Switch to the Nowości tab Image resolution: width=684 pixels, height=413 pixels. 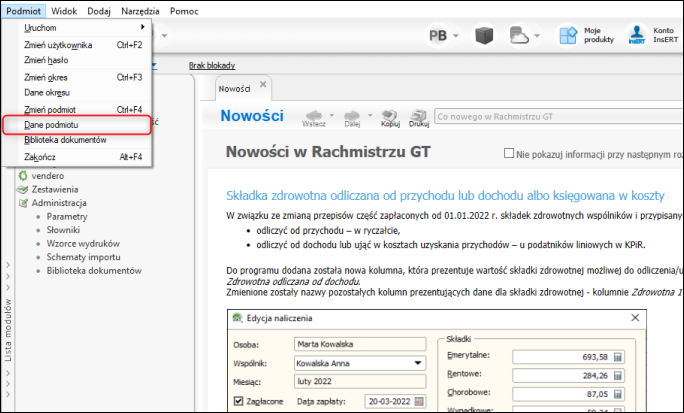tap(235, 89)
